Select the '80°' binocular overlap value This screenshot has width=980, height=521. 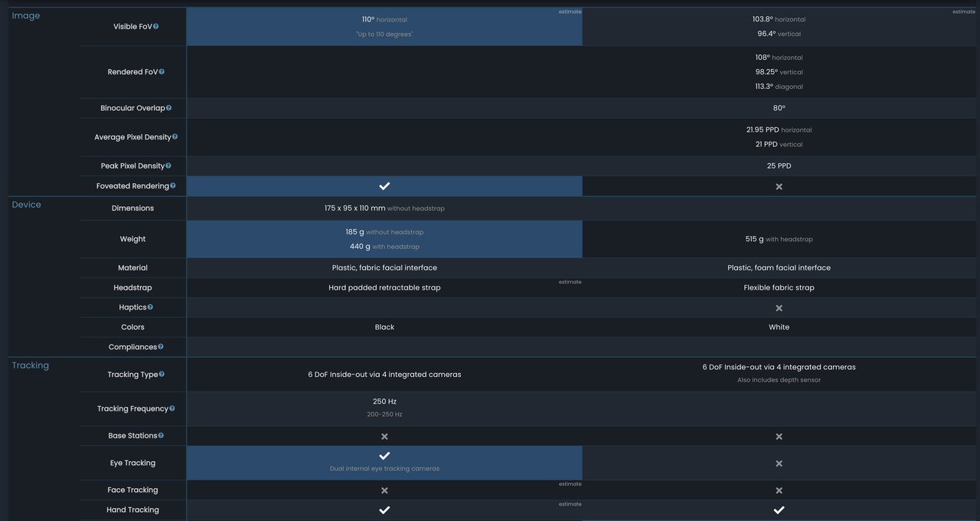(x=779, y=108)
